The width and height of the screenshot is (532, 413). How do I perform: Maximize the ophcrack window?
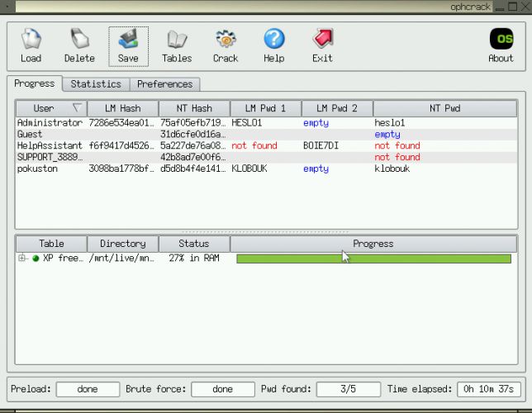513,7
